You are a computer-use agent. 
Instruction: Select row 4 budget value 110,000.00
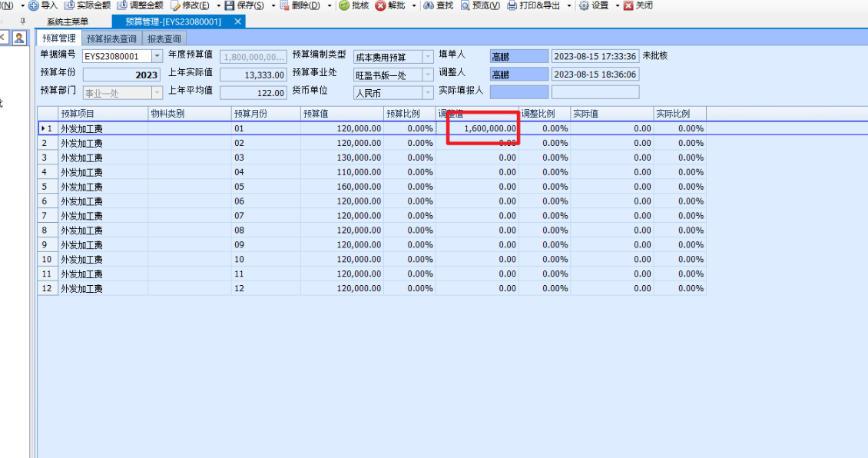tap(342, 172)
